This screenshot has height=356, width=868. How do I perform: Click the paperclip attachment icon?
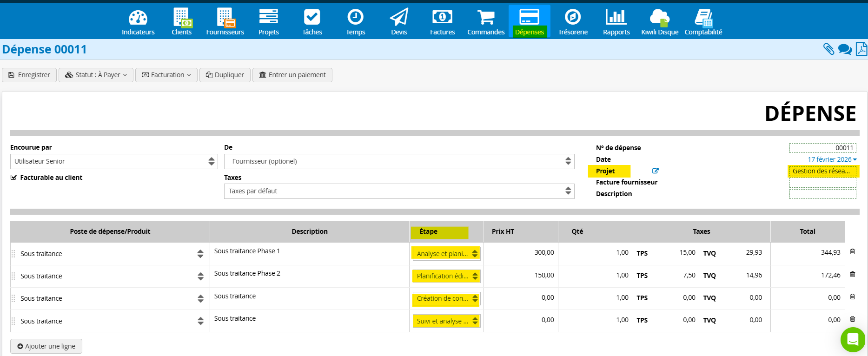[828, 49]
